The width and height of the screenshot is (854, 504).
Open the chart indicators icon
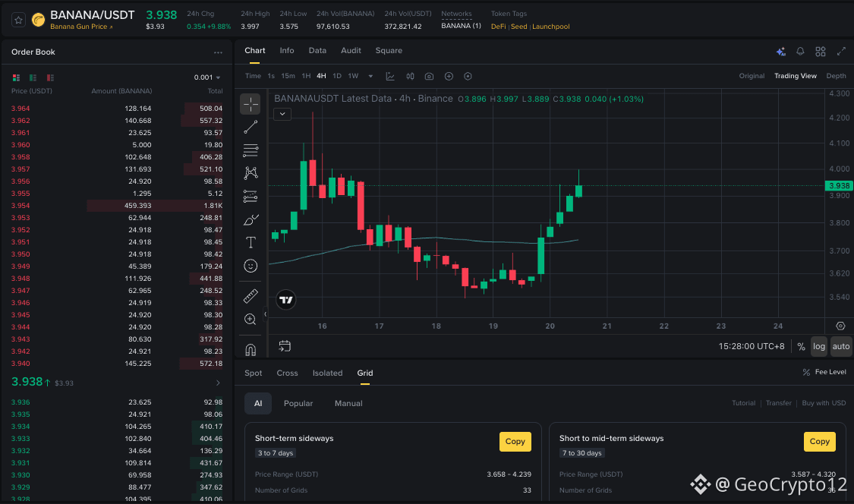[390, 76]
